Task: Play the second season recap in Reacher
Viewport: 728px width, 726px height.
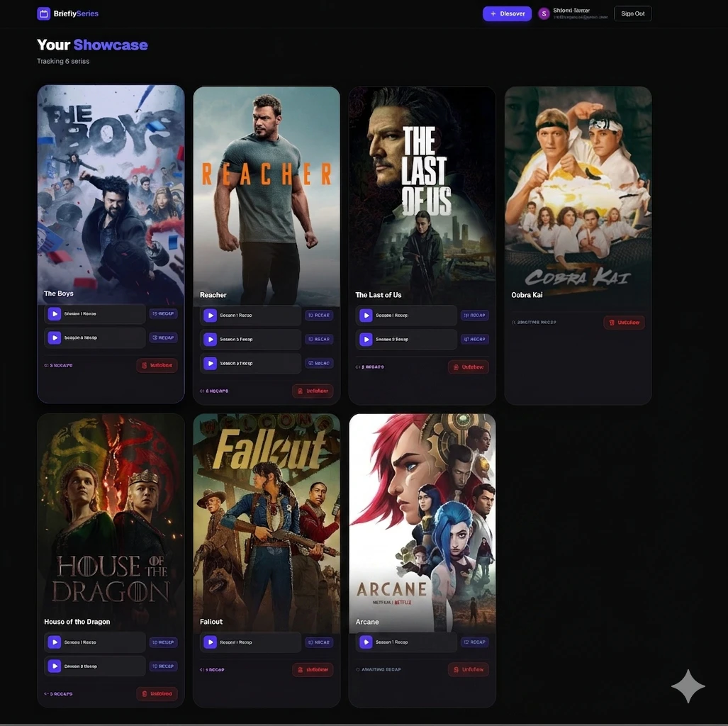Action: click(x=211, y=339)
